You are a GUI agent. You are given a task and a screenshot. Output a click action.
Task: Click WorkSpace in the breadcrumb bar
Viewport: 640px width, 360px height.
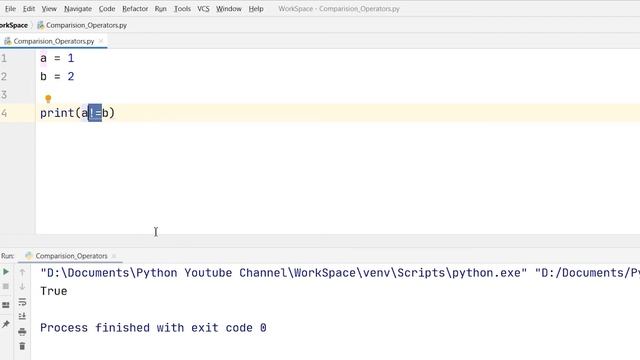point(13,25)
